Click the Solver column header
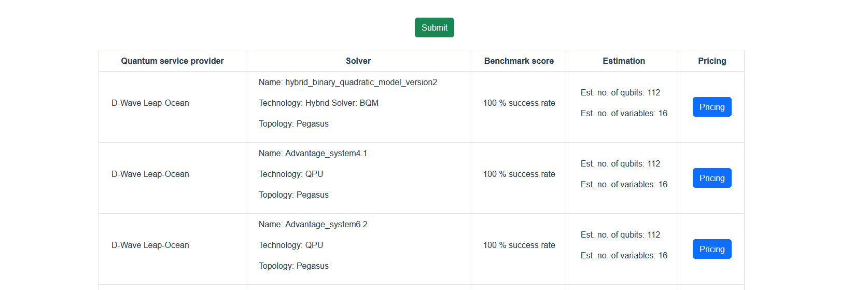 pyautogui.click(x=358, y=61)
